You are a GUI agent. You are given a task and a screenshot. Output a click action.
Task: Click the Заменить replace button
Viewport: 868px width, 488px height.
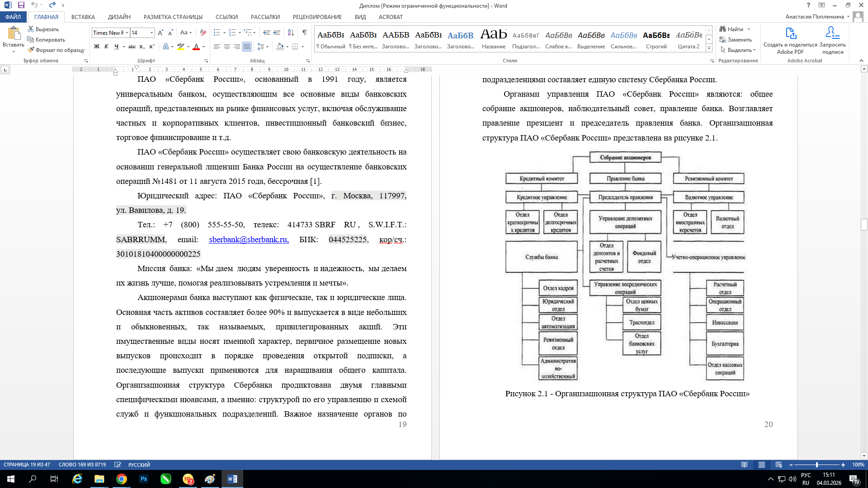[x=736, y=40]
